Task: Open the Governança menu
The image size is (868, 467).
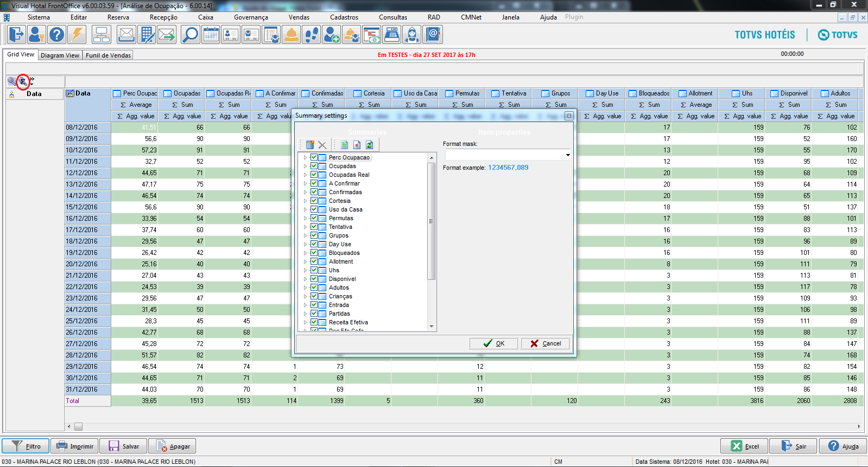Action: point(251,17)
